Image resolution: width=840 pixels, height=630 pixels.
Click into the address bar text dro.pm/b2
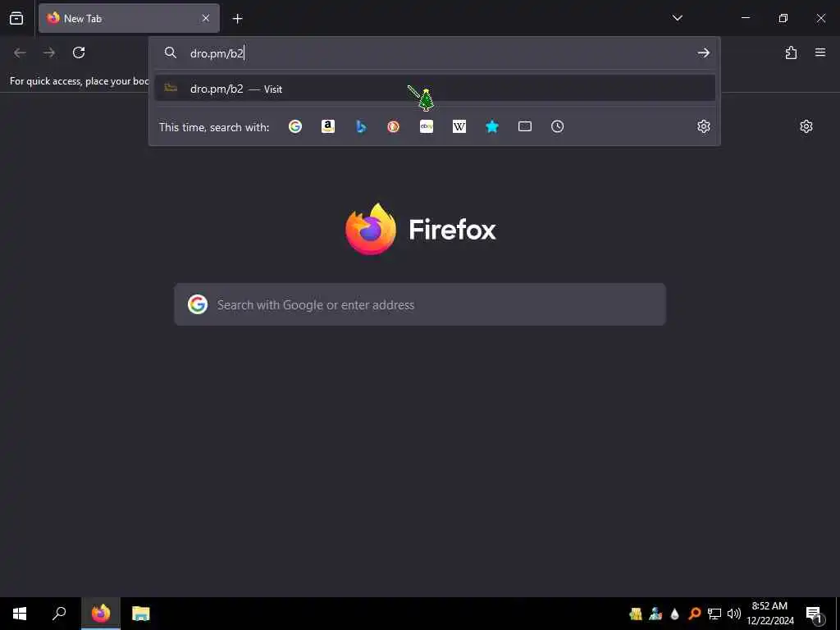click(x=217, y=53)
